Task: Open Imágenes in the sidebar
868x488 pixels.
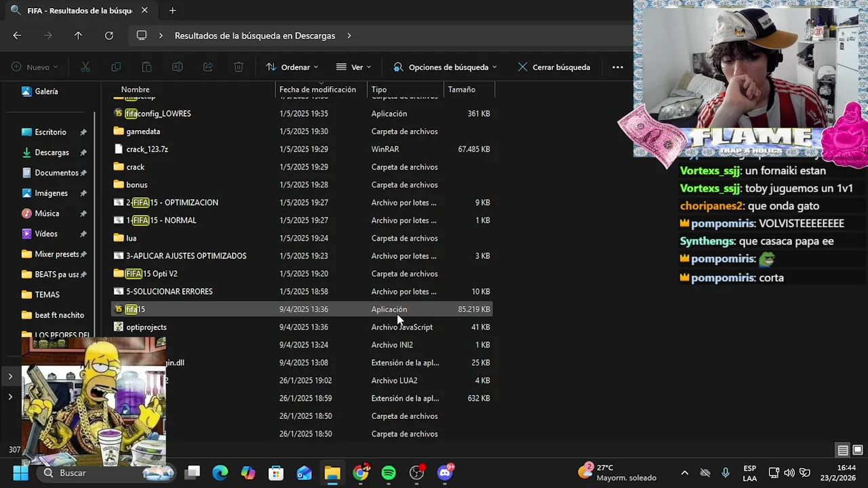Action: click(51, 193)
